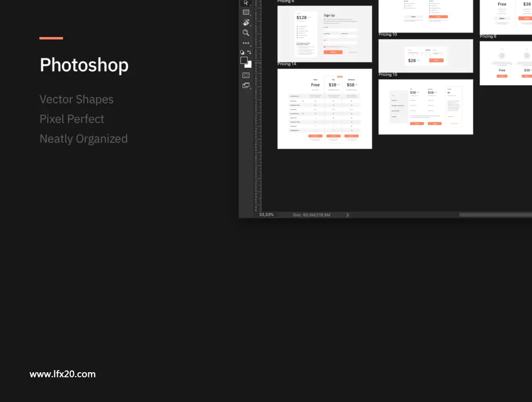532x402 pixels.
Task: Click the 33,33% zoom level field
Action: (267, 215)
